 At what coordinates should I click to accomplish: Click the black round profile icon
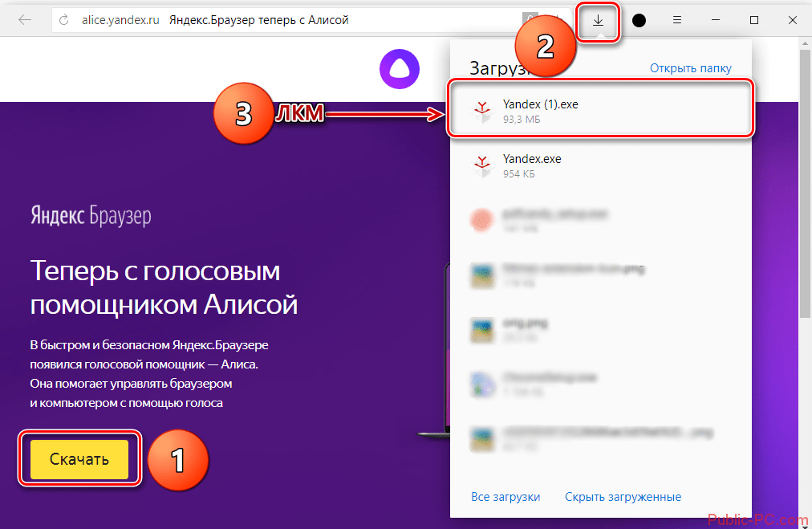(639, 20)
